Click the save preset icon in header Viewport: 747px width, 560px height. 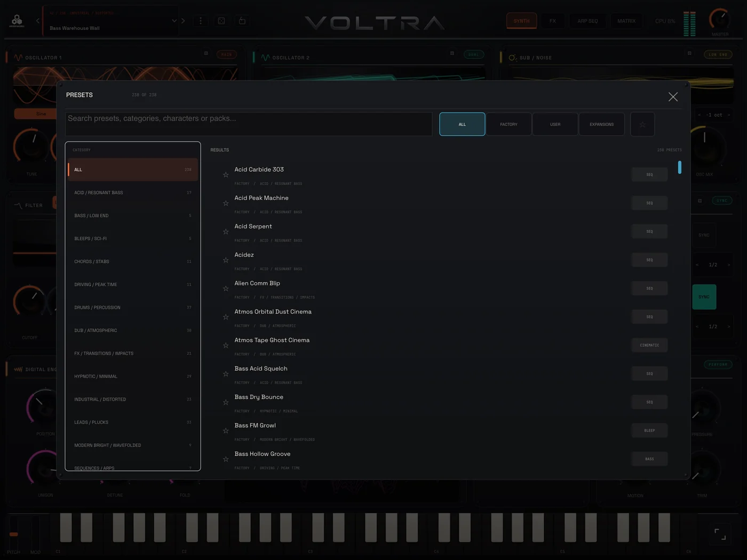(242, 21)
